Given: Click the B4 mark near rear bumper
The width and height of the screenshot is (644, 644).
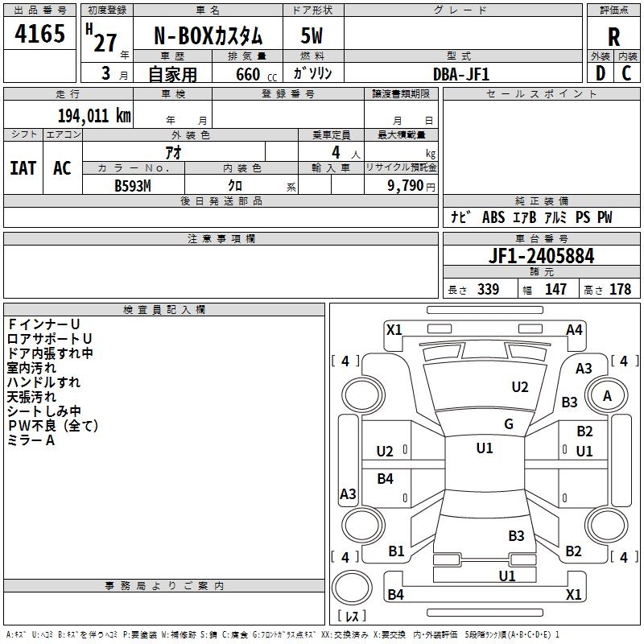Looking at the screenshot, I should point(395,594).
